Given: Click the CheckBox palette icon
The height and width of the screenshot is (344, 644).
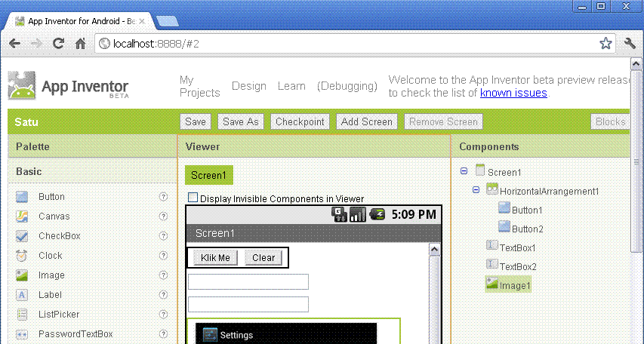Looking at the screenshot, I should point(22,236).
